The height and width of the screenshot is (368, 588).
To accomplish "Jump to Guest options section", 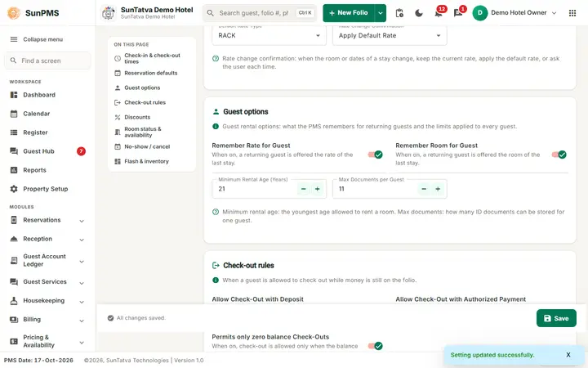I will point(152,88).
